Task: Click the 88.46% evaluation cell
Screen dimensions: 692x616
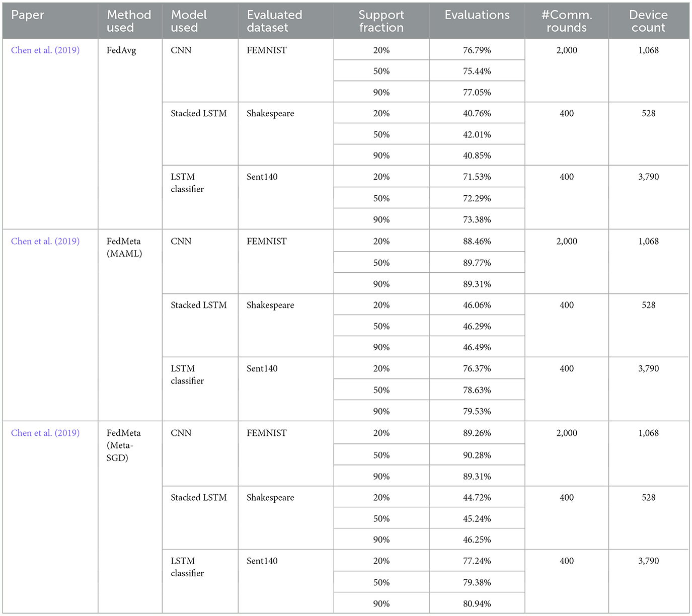Action: pos(477,242)
